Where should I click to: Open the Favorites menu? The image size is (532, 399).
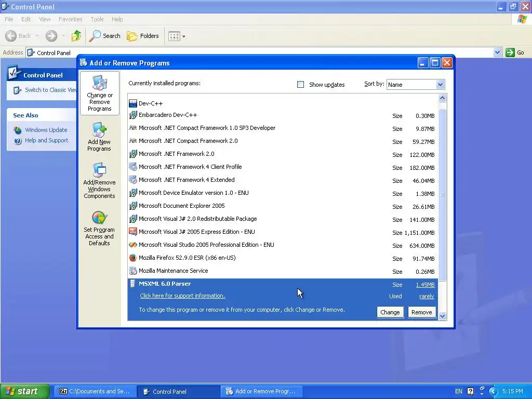coord(70,19)
